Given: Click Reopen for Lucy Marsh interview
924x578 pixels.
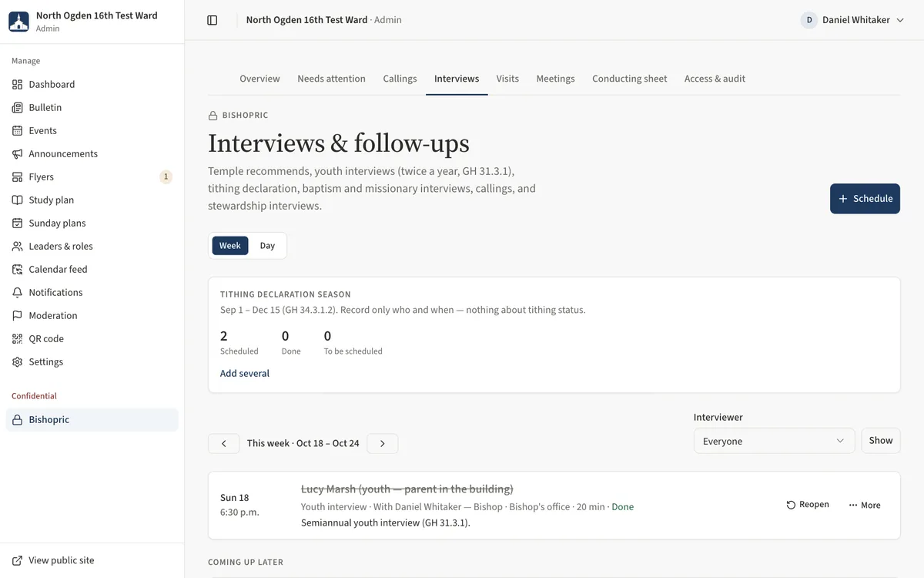Looking at the screenshot, I should 808,505.
